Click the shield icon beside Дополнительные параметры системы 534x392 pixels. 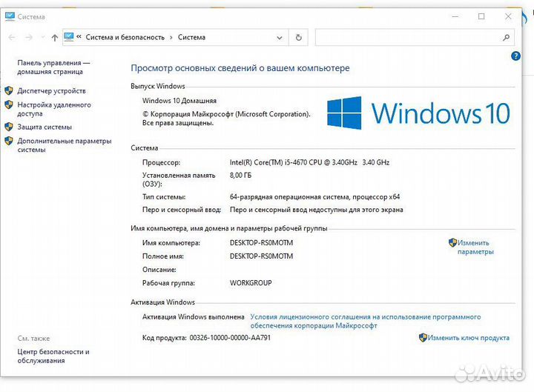9,141
